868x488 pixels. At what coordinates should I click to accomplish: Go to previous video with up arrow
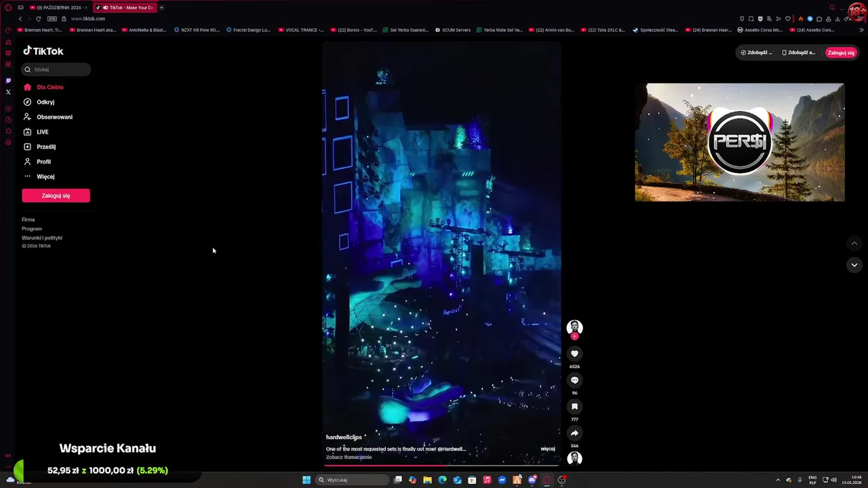pos(854,243)
